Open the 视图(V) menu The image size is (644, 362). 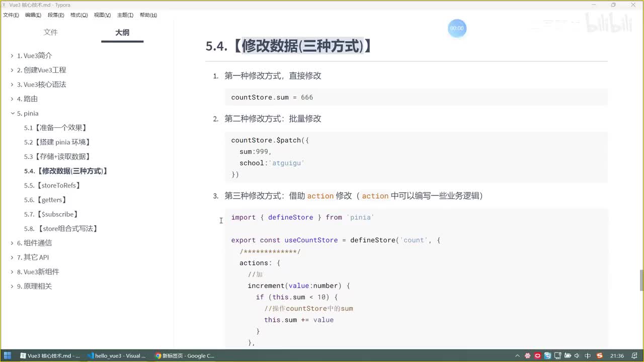[x=102, y=15]
